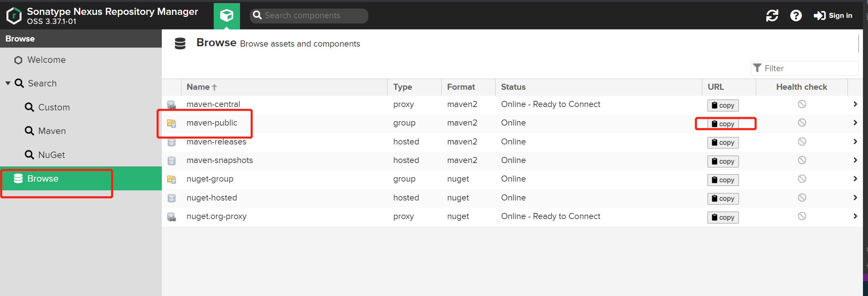Click the funnel icon in Filter box
This screenshot has height=296, width=868.
(x=757, y=68)
